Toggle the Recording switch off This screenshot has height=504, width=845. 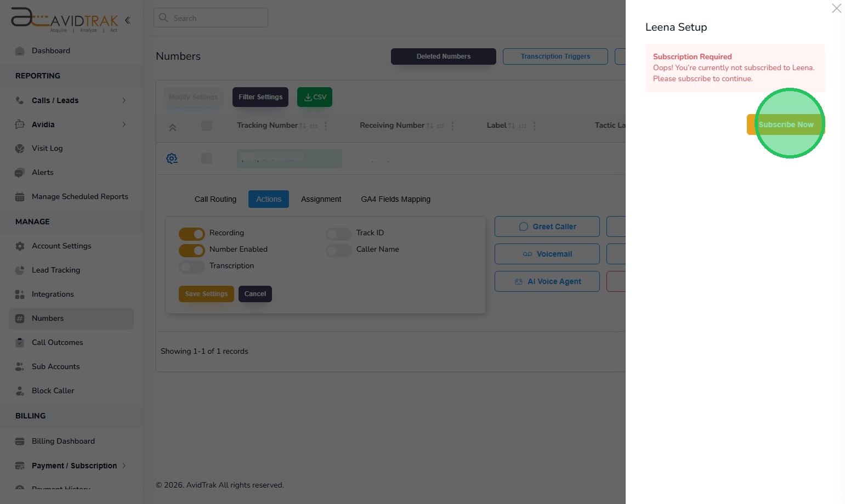pos(192,234)
